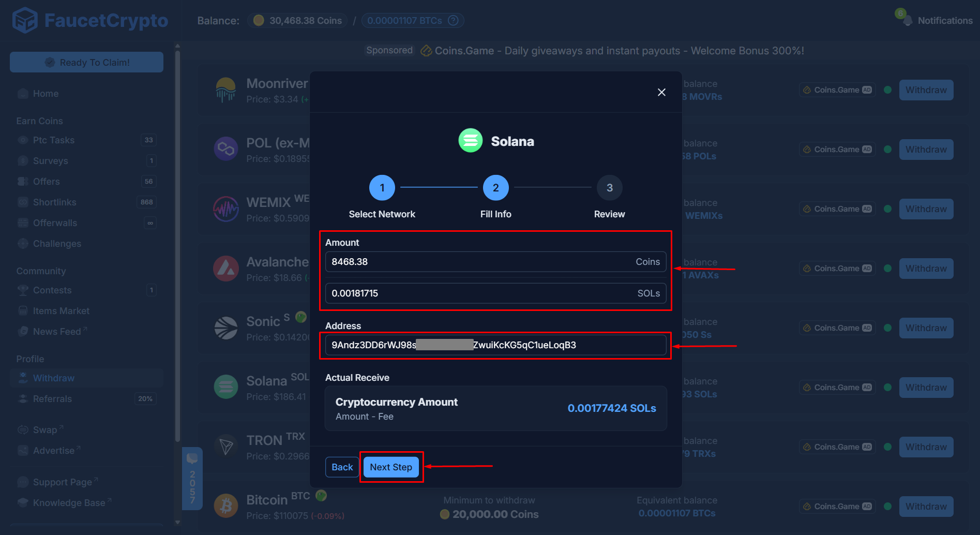Image resolution: width=980 pixels, height=535 pixels.
Task: Click the Moonriver coin icon
Action: pos(226,89)
